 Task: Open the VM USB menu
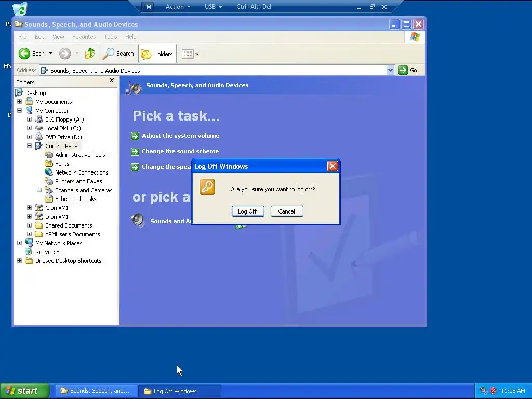coord(214,7)
